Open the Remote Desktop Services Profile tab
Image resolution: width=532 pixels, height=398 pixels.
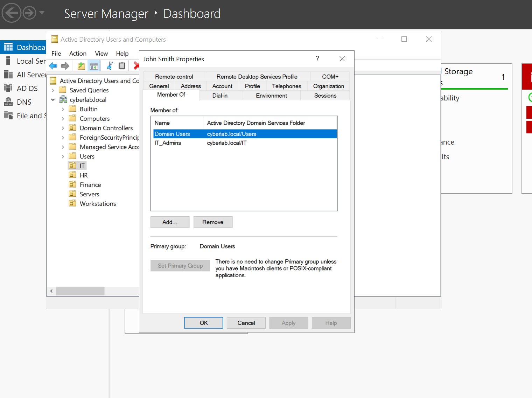coord(257,77)
